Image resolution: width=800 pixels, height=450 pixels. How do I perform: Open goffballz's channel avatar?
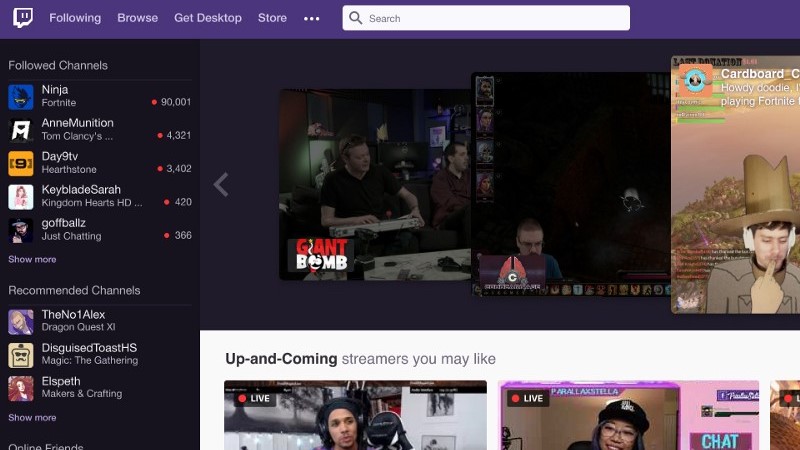click(21, 230)
